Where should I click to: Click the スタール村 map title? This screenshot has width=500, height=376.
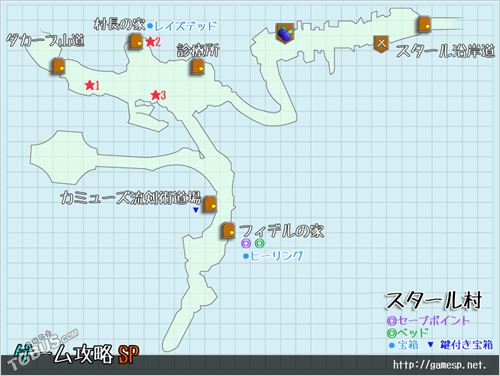[433, 301]
